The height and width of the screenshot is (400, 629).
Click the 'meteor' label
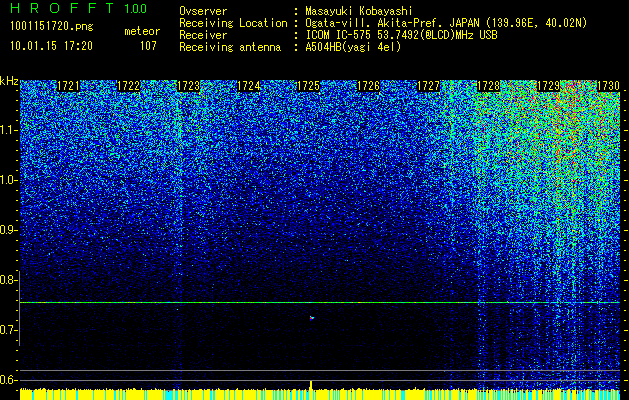[x=142, y=31]
